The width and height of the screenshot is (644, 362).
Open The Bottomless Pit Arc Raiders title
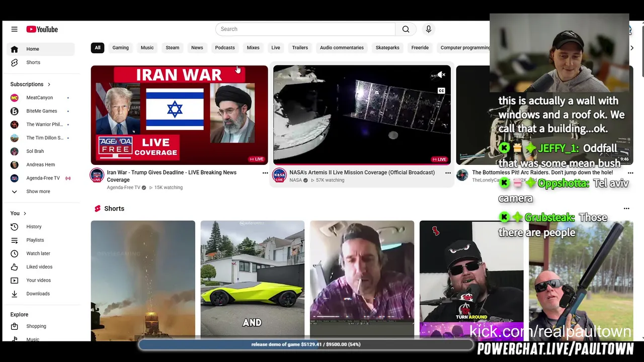click(x=542, y=172)
